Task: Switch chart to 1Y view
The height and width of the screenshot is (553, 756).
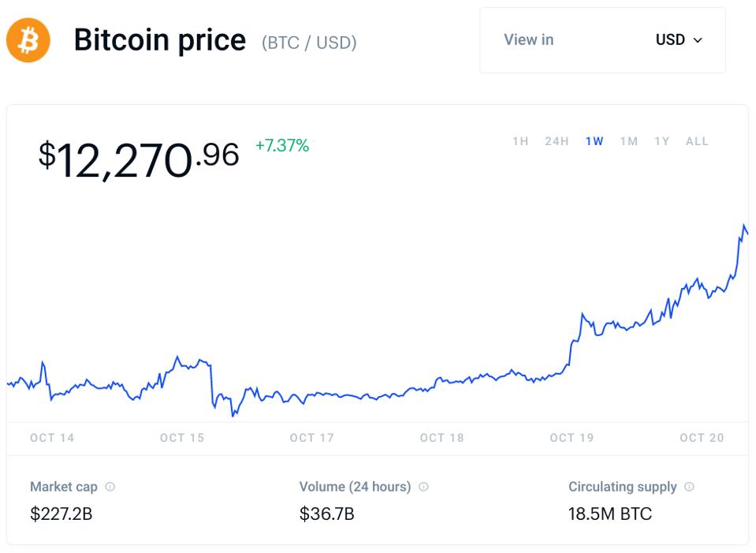Action: [661, 141]
